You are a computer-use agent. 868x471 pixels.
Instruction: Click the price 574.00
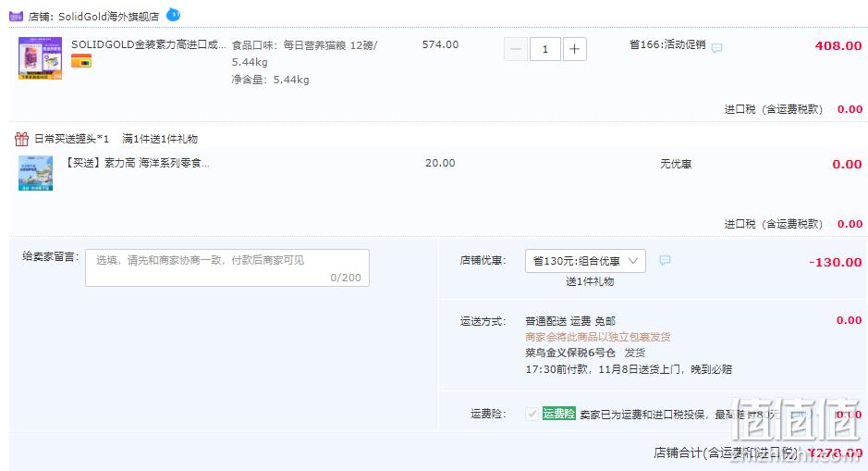tap(440, 44)
